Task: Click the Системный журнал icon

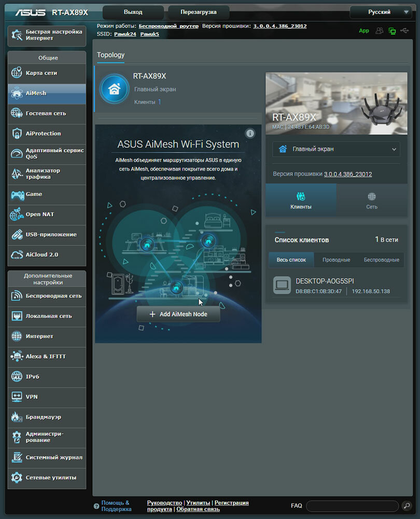Action: click(x=17, y=457)
